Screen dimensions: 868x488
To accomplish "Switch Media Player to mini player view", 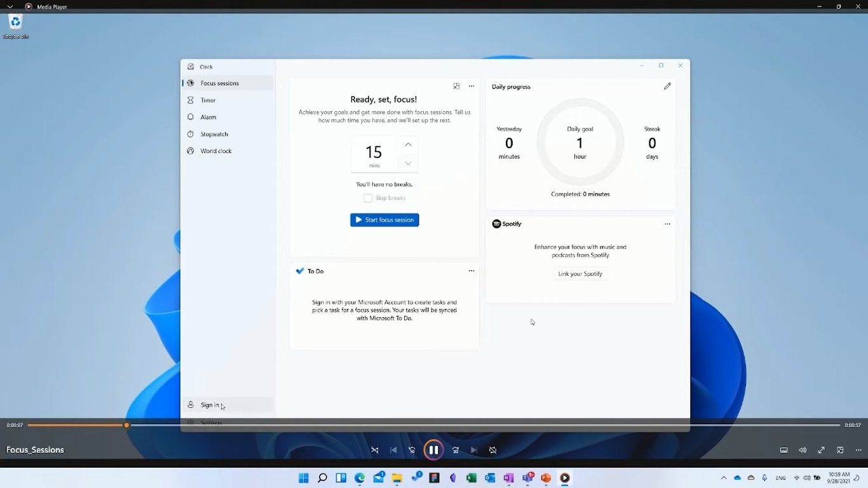I will 840,449.
